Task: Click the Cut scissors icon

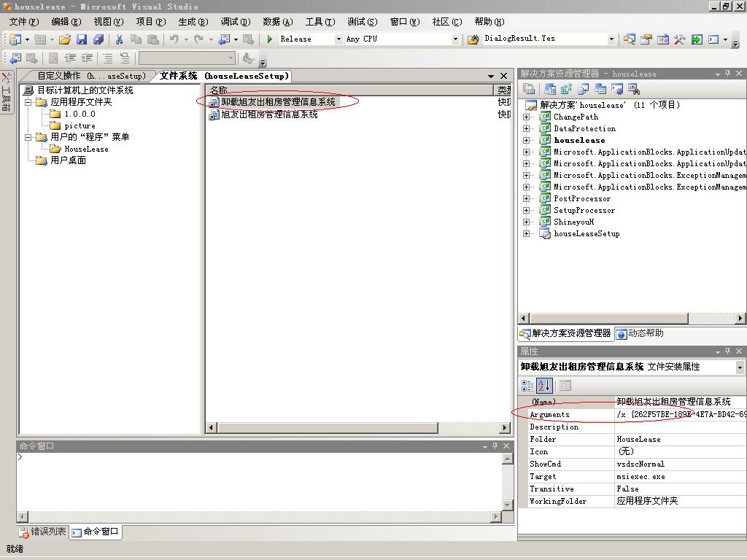Action: 120,39
